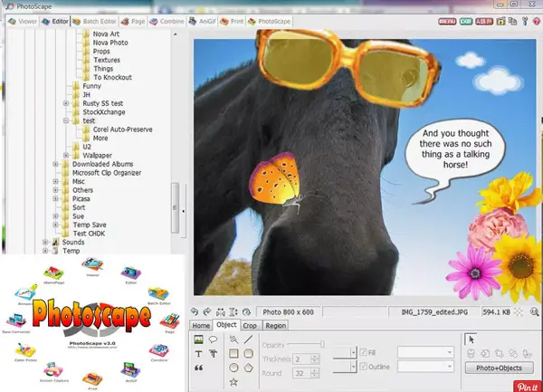Open the wrench settings icon
Viewport: 543px width, 392px height.
525,21
